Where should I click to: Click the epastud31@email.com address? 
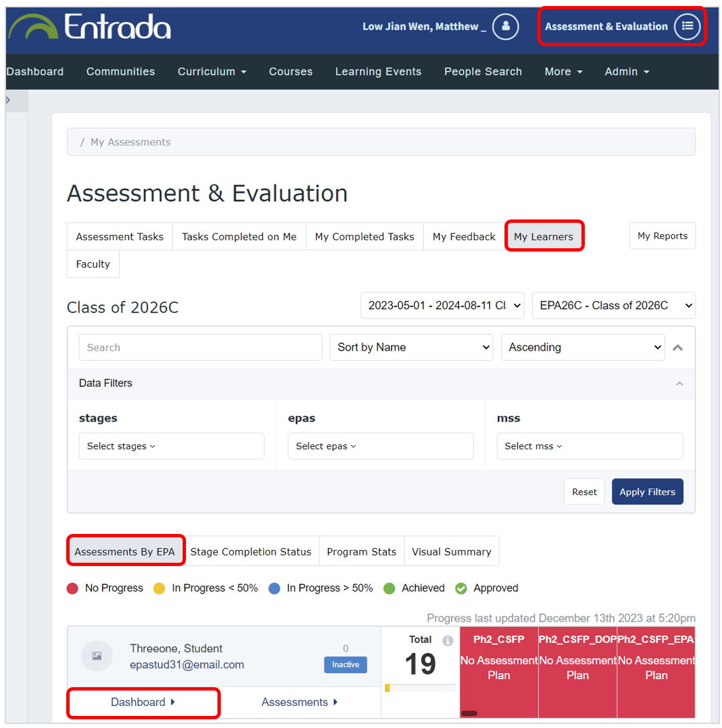tap(187, 665)
